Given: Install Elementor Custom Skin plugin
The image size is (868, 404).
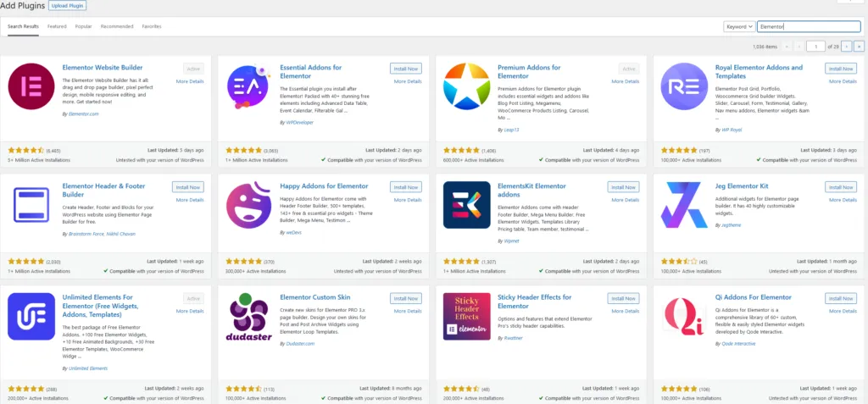Looking at the screenshot, I should pyautogui.click(x=406, y=298).
